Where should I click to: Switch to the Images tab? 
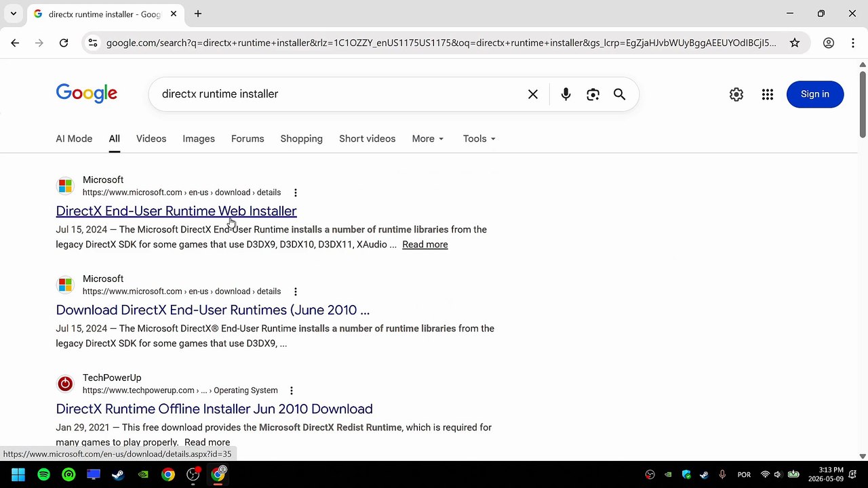tap(199, 139)
